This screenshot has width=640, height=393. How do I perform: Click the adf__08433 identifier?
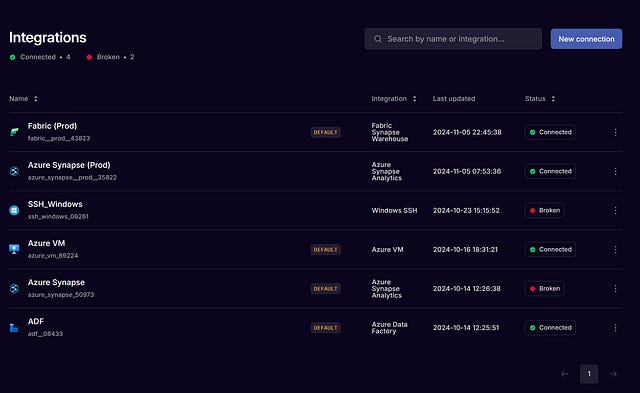point(45,334)
